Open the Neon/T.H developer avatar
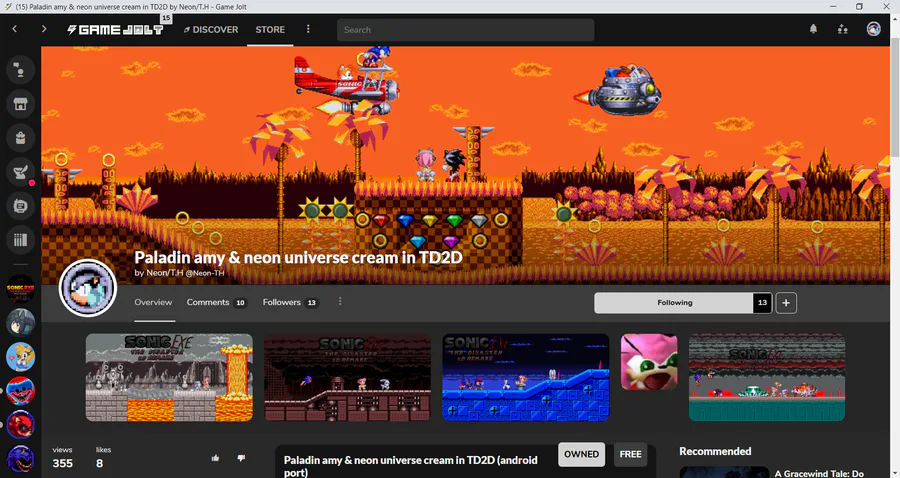900x478 pixels. coord(88,288)
